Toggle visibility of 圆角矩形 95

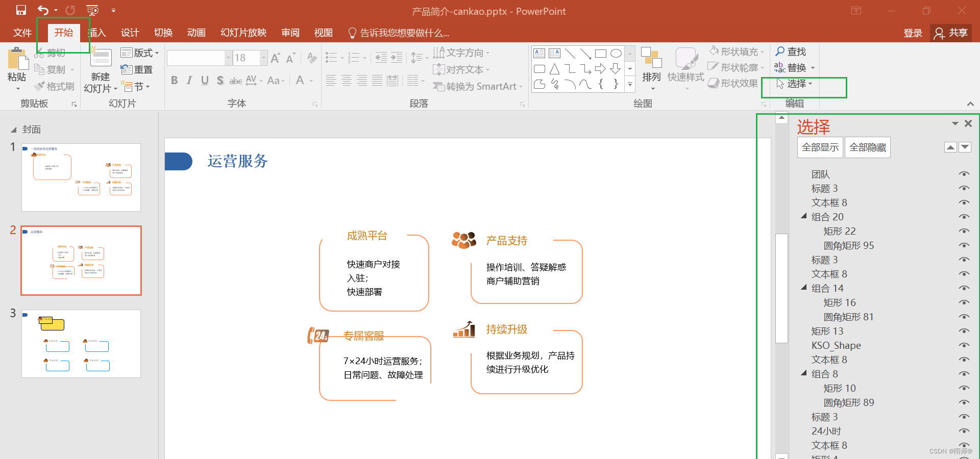[964, 245]
